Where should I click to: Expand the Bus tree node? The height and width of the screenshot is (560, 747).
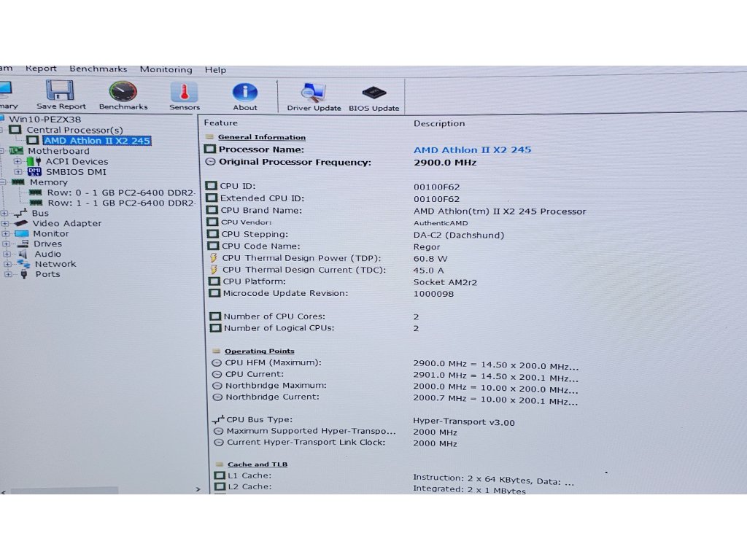tap(5, 214)
